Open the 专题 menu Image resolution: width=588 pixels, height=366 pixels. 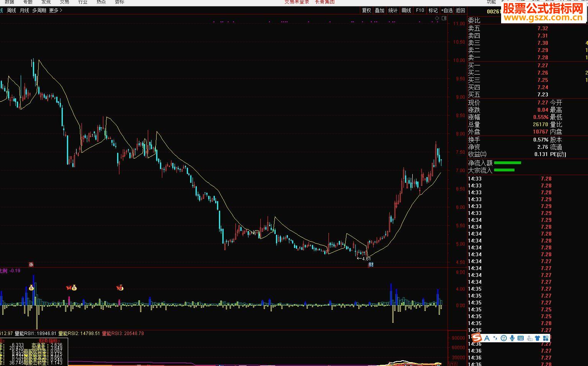(28, 2)
